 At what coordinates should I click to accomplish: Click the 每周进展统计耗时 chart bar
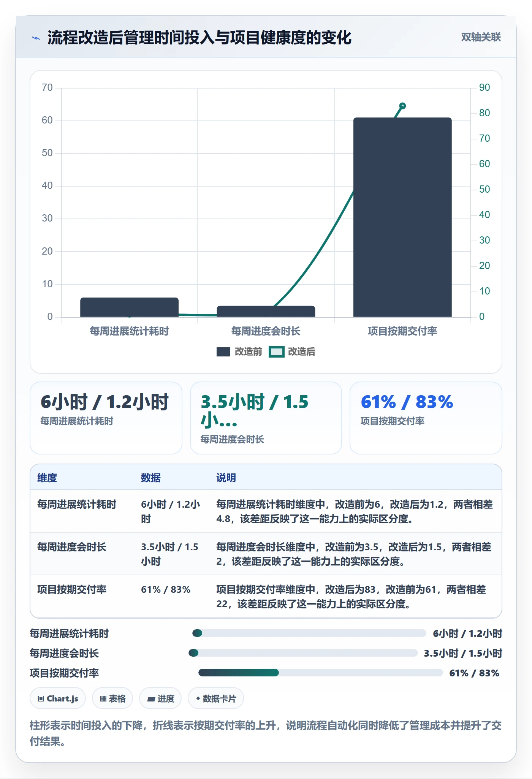point(129,307)
